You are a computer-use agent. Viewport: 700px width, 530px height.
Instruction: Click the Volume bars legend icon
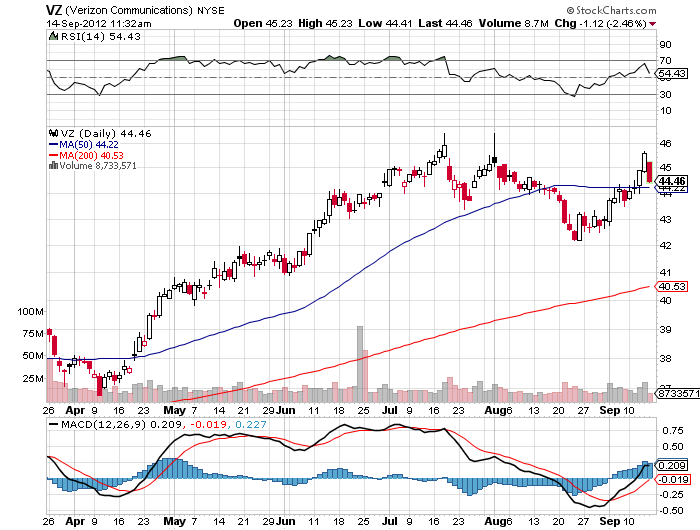53,166
